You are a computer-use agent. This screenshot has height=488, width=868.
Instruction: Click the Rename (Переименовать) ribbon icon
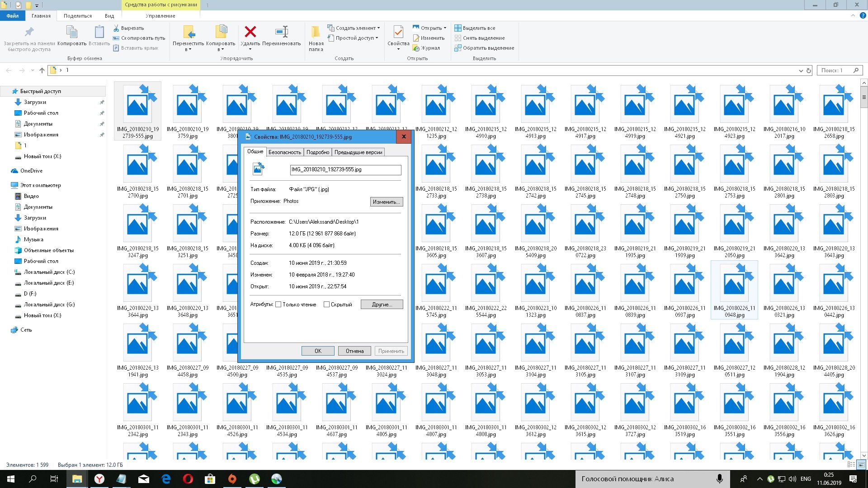[x=281, y=32]
